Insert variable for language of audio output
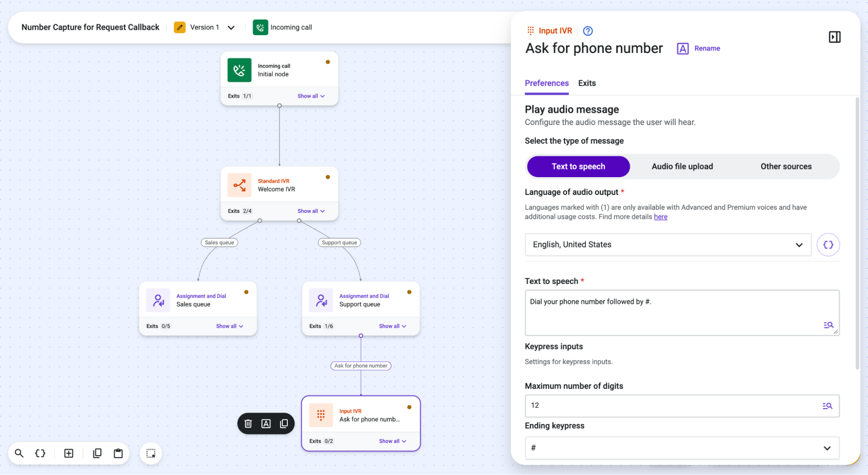Image resolution: width=868 pixels, height=475 pixels. click(828, 244)
